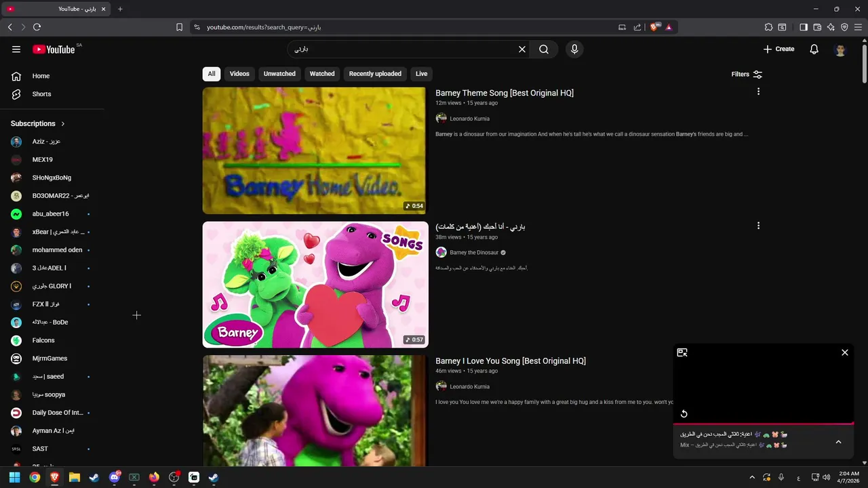Select the Videos filter chip
This screenshot has width=868, height=488.
coord(239,74)
